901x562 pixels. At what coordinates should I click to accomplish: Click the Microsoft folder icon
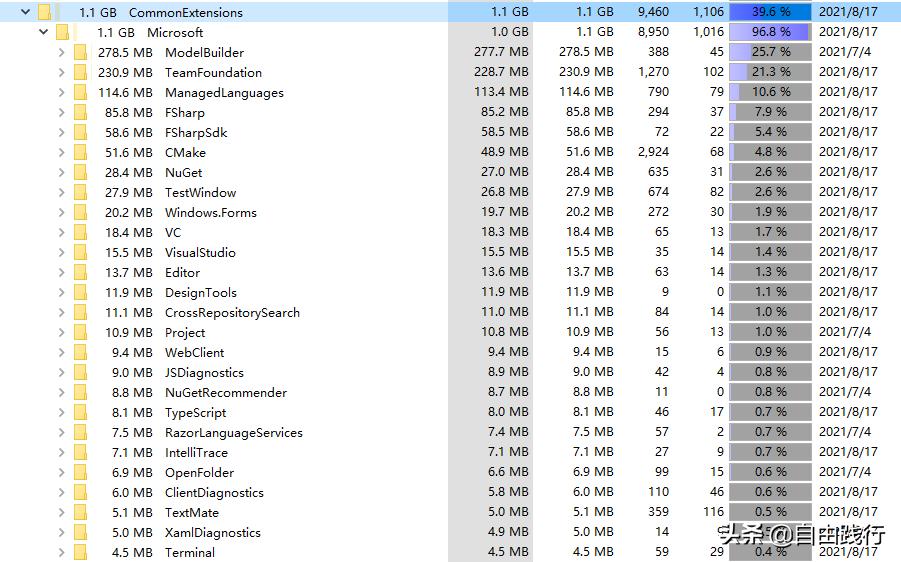[63, 32]
